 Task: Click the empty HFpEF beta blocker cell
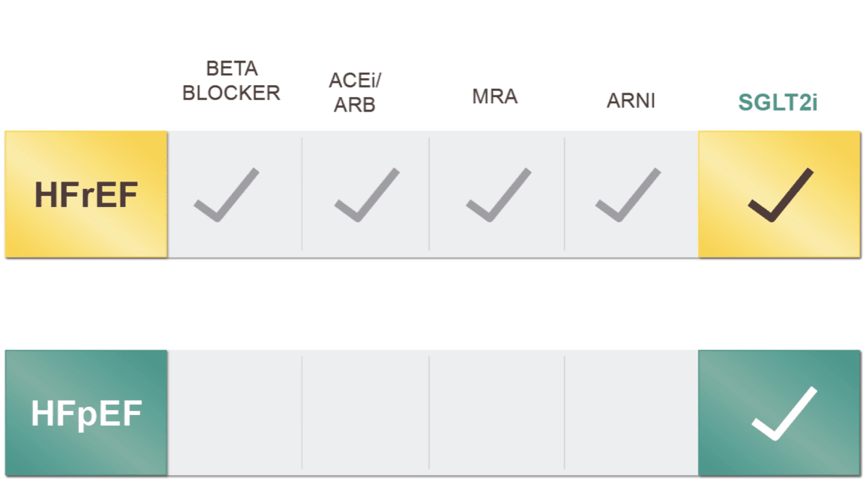(234, 413)
